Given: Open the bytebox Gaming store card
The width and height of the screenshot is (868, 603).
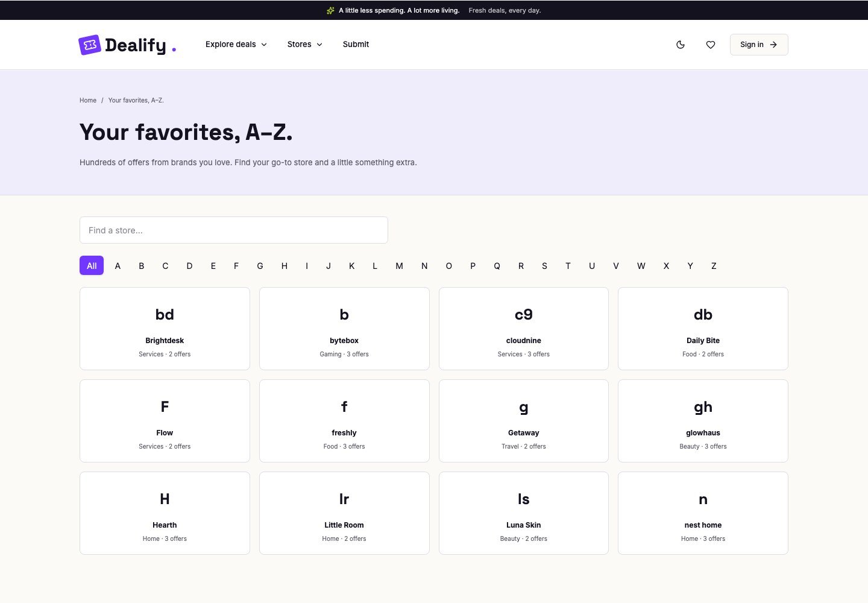Looking at the screenshot, I should click(x=344, y=329).
